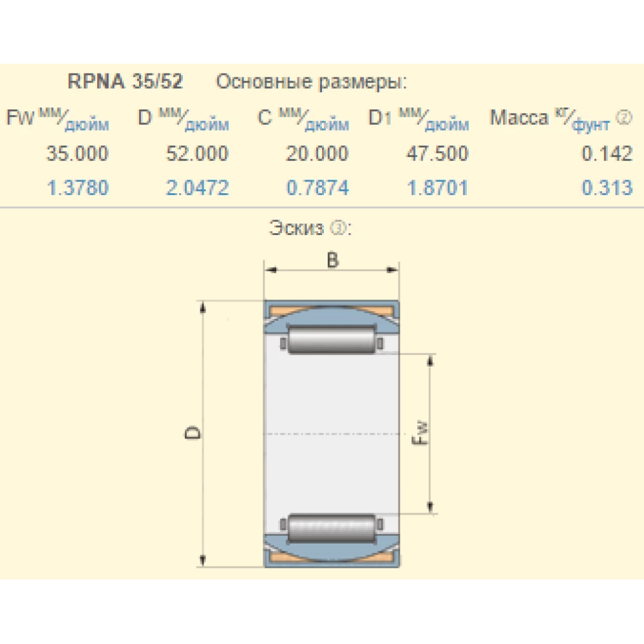Click the Fw dimension label in sketch
Screen dimensions: 644x644
[x=420, y=433]
